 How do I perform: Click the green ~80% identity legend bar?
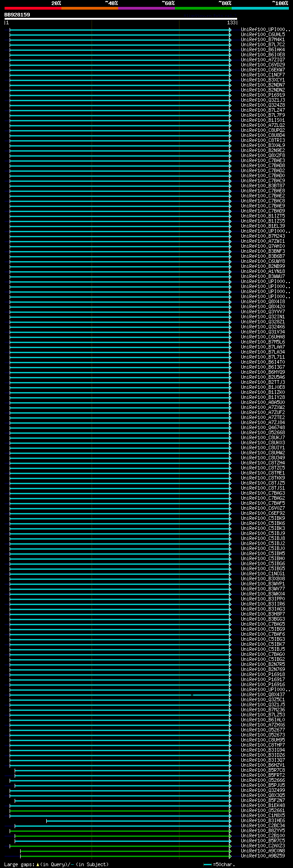point(203,8)
